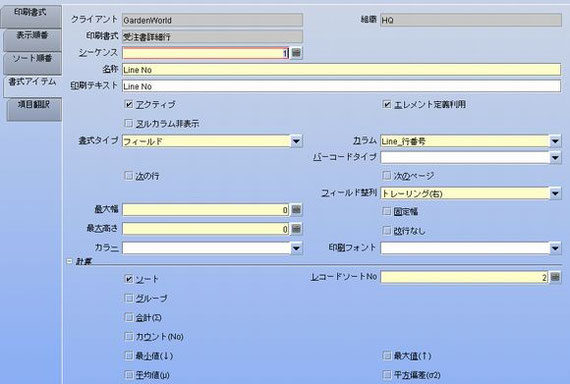The width and height of the screenshot is (570, 384).
Task: Open the 書式タイプ dropdown
Action: pos(296,141)
